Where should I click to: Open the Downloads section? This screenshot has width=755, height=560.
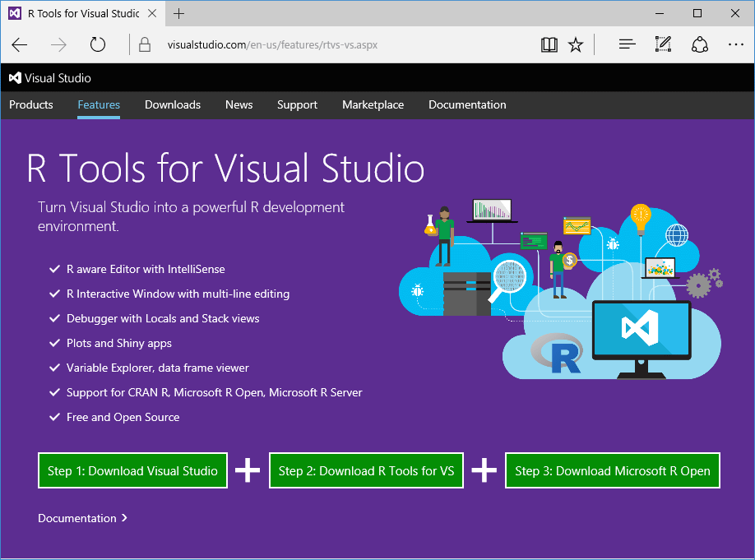(172, 104)
